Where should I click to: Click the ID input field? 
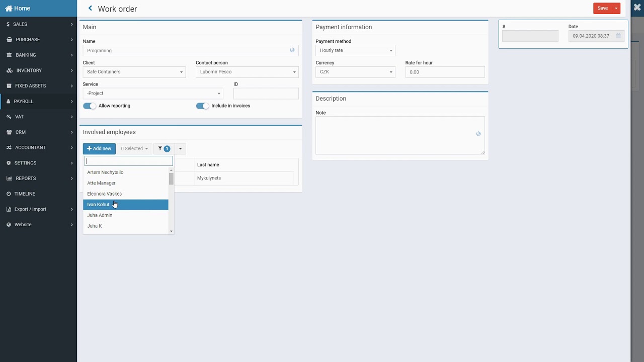click(x=266, y=94)
